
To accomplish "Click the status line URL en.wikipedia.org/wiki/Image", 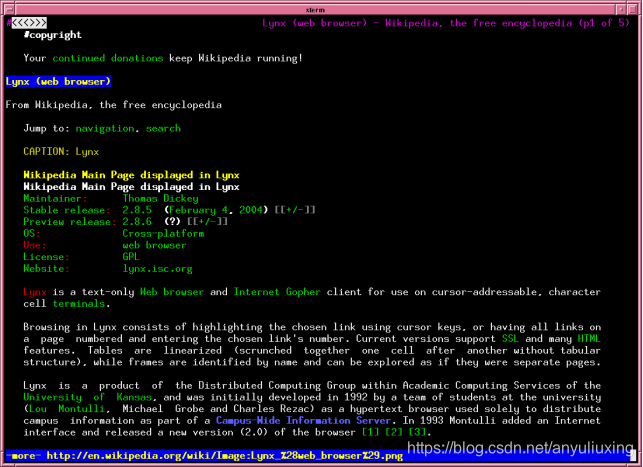I will pyautogui.click(x=225, y=456).
